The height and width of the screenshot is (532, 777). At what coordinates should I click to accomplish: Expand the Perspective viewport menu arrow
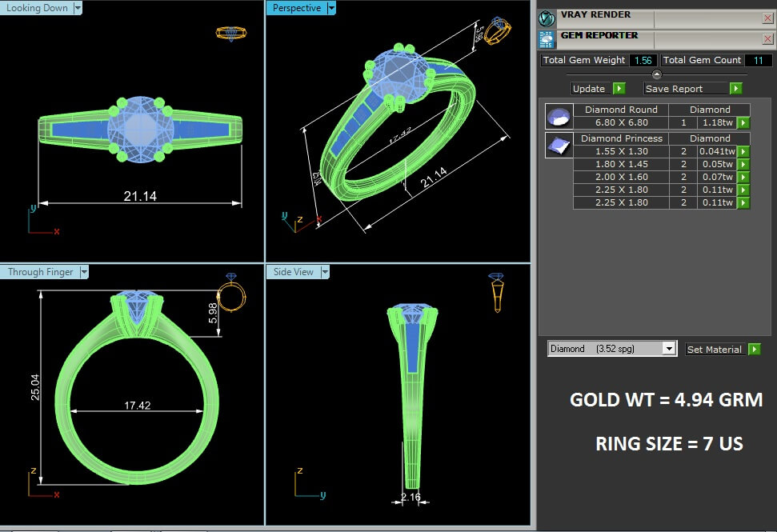[x=330, y=8]
